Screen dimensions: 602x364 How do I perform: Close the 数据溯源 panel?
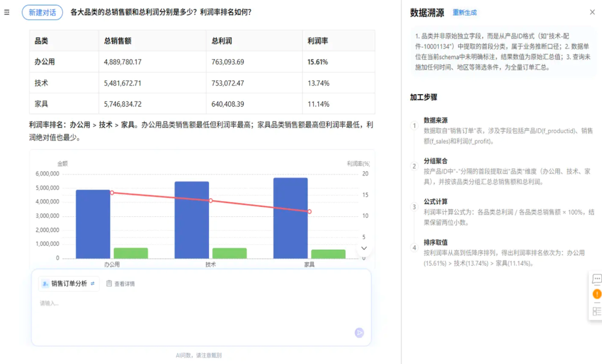pyautogui.click(x=593, y=12)
